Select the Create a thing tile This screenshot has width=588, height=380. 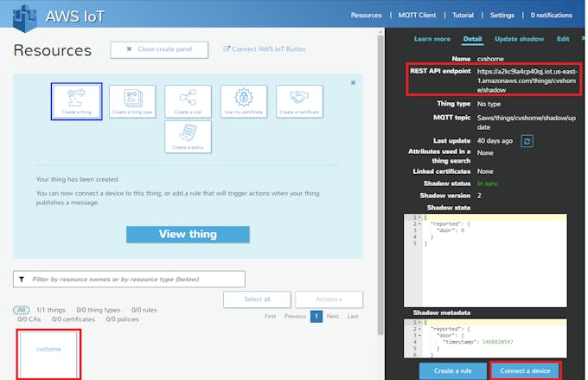pyautogui.click(x=76, y=101)
